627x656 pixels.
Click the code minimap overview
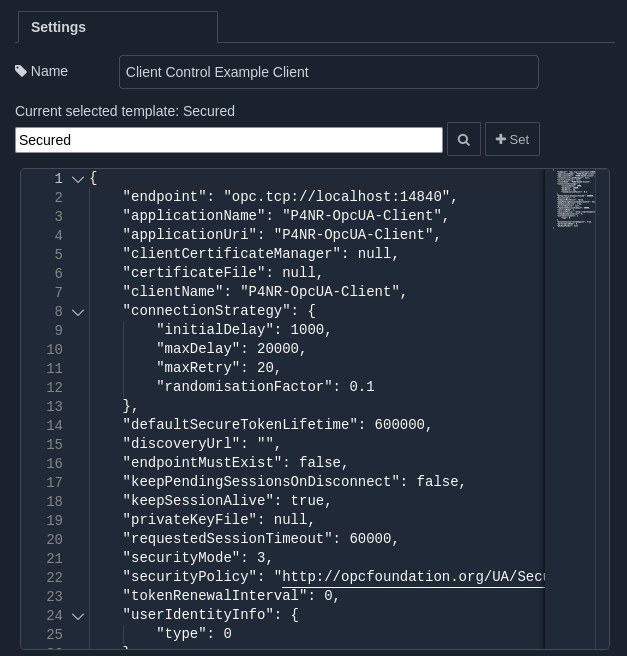pyautogui.click(x=574, y=200)
